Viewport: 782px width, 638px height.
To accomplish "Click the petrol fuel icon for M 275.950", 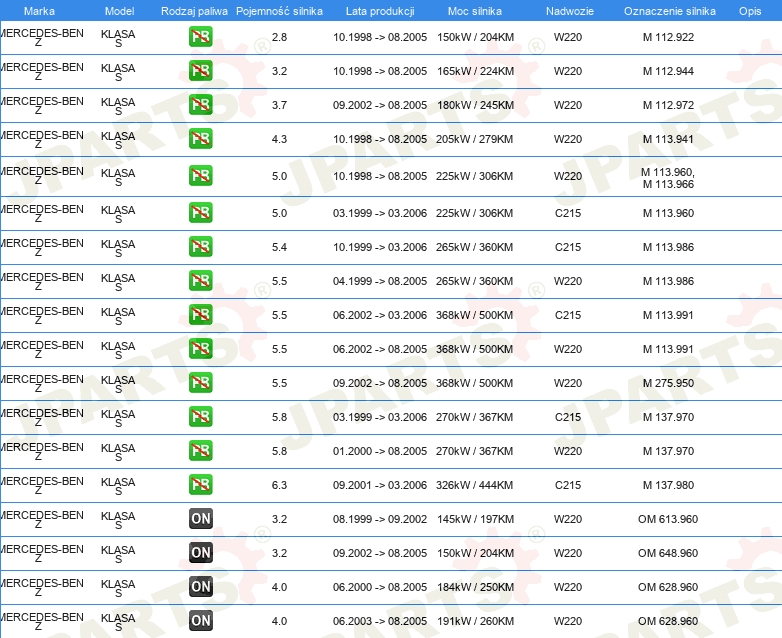I will tap(200, 383).
